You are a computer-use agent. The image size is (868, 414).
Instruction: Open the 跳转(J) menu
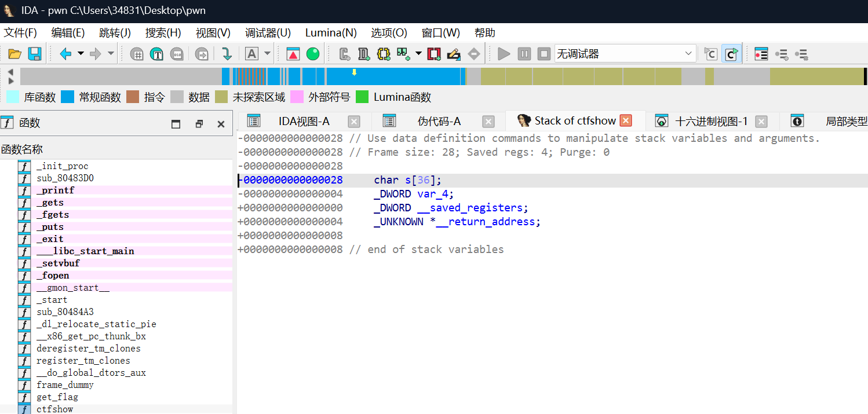click(115, 33)
